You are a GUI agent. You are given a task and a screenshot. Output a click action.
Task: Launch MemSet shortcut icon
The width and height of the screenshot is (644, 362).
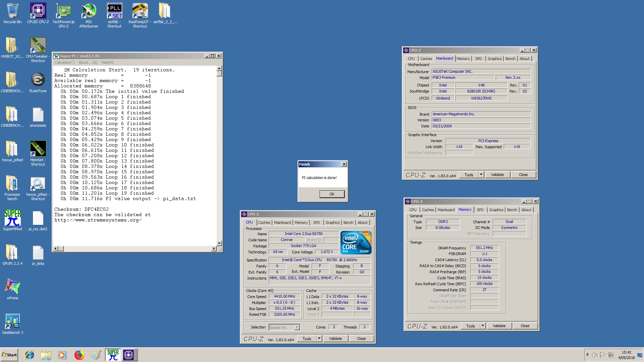point(38,153)
